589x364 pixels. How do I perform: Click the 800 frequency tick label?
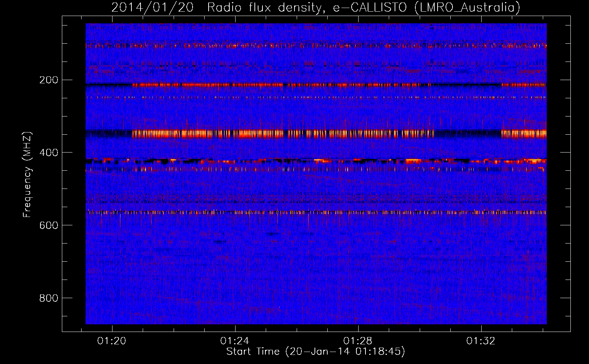[x=49, y=298]
